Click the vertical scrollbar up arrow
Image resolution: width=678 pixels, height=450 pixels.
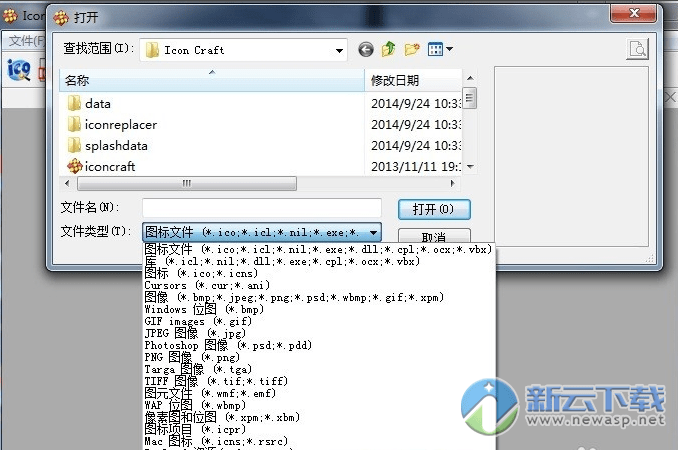tap(470, 79)
